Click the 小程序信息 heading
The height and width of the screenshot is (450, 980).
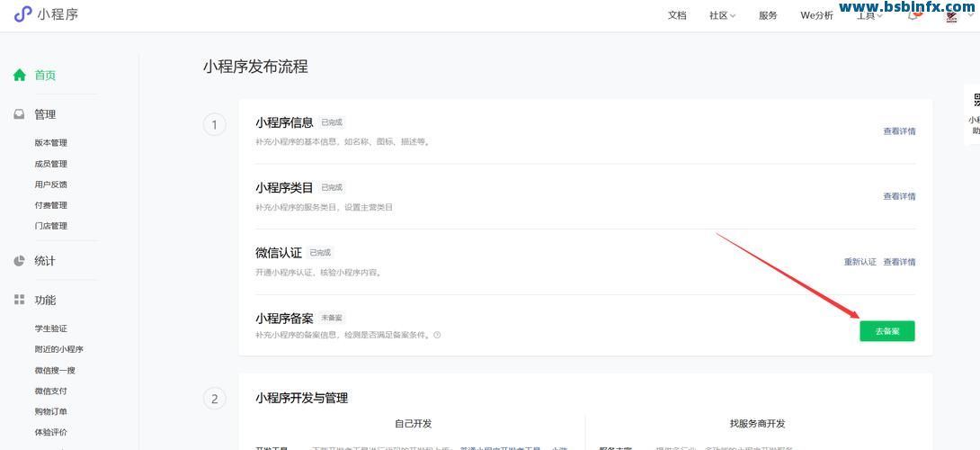[284, 122]
